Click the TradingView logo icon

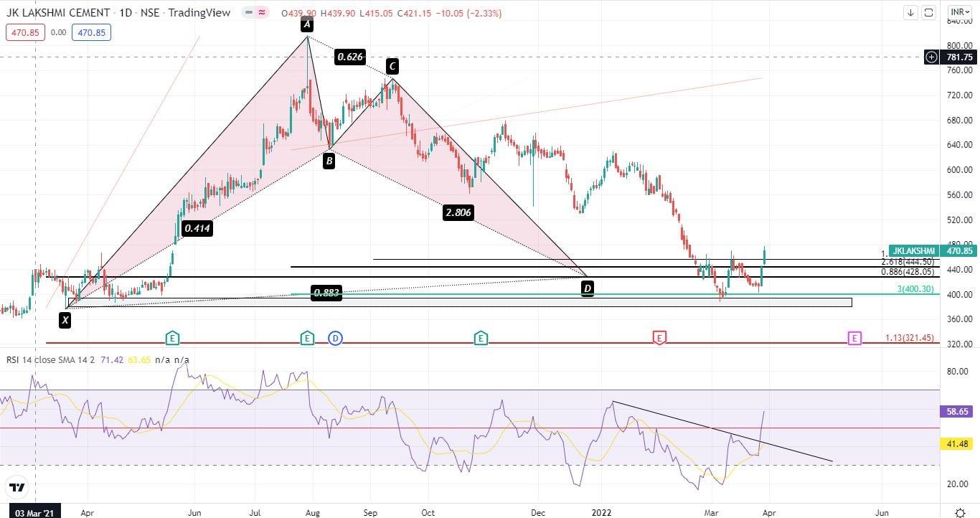(18, 488)
